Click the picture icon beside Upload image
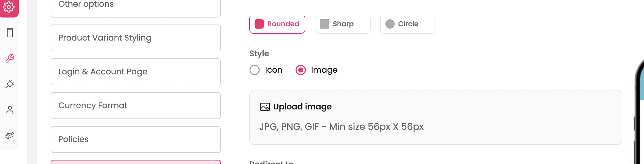The image size is (644, 164). pos(265,107)
